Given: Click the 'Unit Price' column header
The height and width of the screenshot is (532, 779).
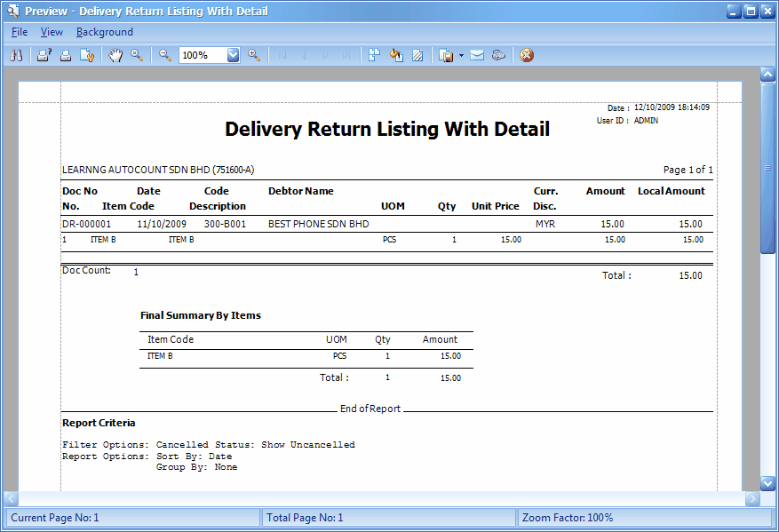Looking at the screenshot, I should [496, 206].
